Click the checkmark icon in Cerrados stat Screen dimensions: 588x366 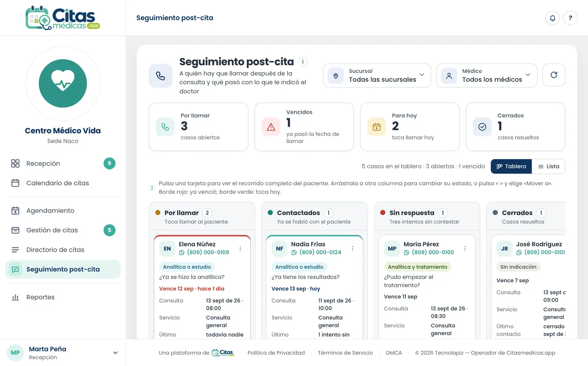[x=482, y=127]
